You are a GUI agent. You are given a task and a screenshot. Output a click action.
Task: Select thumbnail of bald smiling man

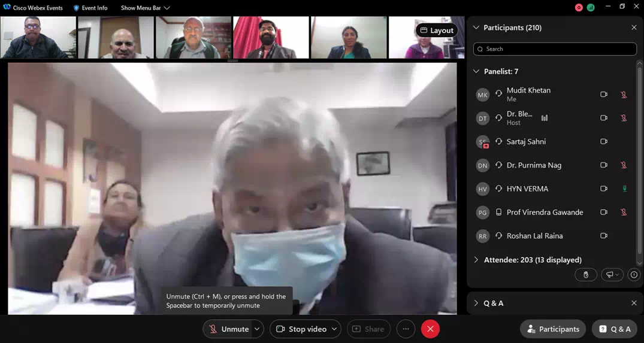pyautogui.click(x=116, y=37)
